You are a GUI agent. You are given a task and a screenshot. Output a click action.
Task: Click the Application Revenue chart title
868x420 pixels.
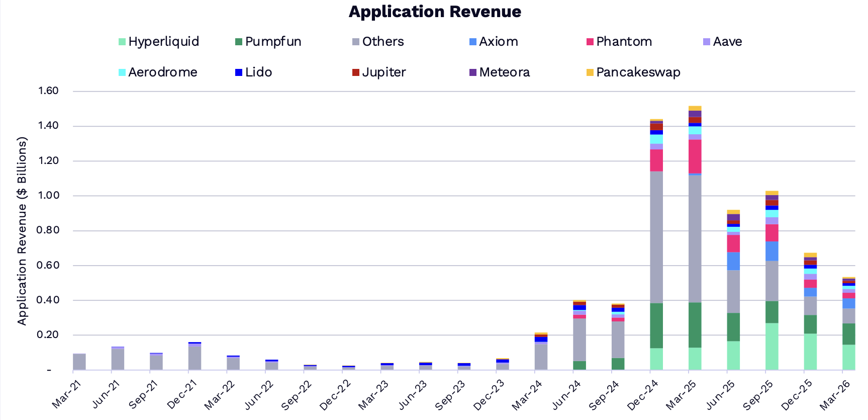point(435,12)
